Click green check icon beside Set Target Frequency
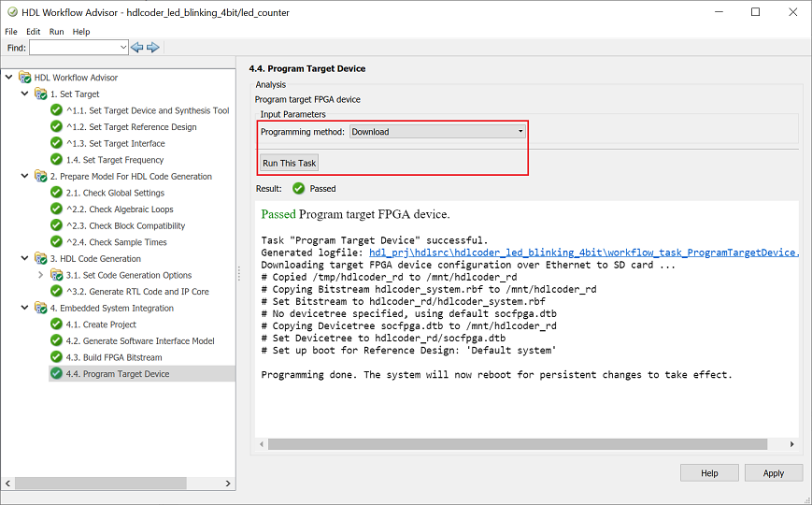The height and width of the screenshot is (505, 812). click(57, 160)
